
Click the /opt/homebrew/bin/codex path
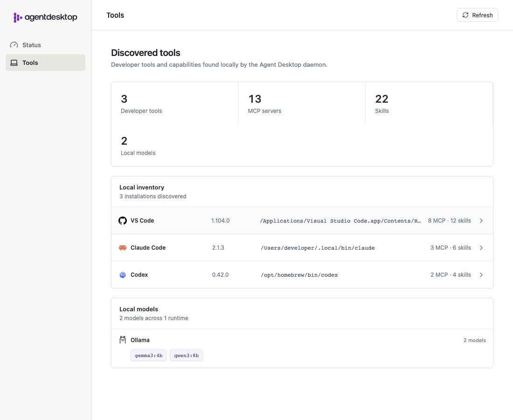(299, 275)
